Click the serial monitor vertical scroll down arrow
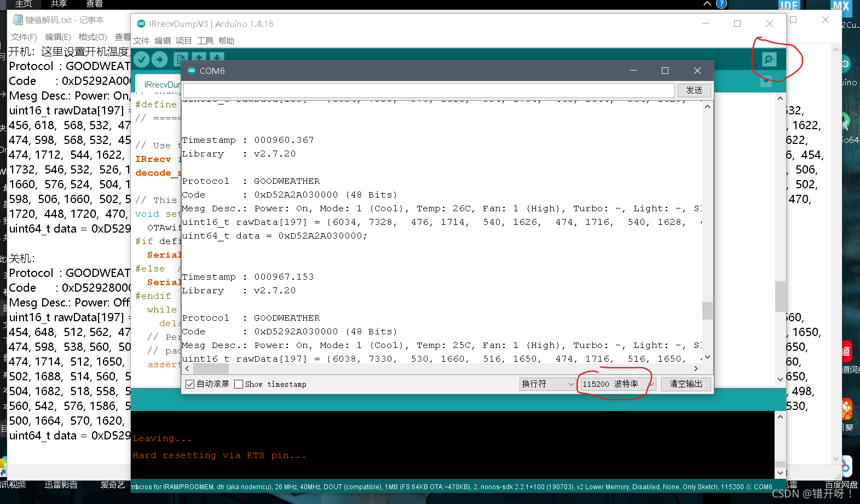 (x=707, y=357)
